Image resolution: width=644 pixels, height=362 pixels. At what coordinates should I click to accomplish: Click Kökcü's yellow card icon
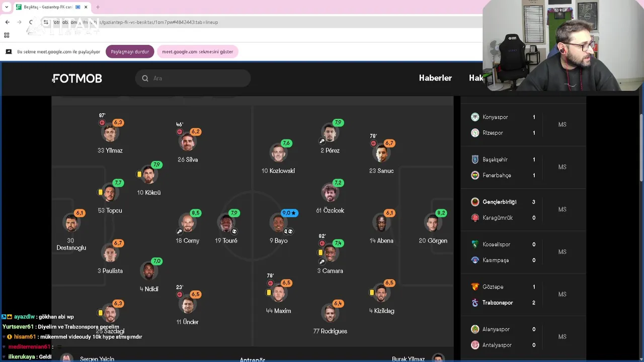[139, 174]
